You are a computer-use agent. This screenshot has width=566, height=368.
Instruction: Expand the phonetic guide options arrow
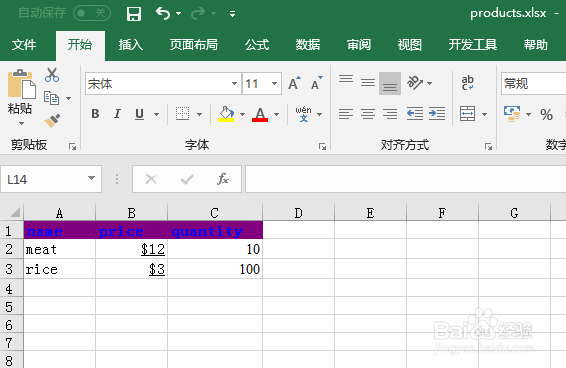pyautogui.click(x=319, y=114)
